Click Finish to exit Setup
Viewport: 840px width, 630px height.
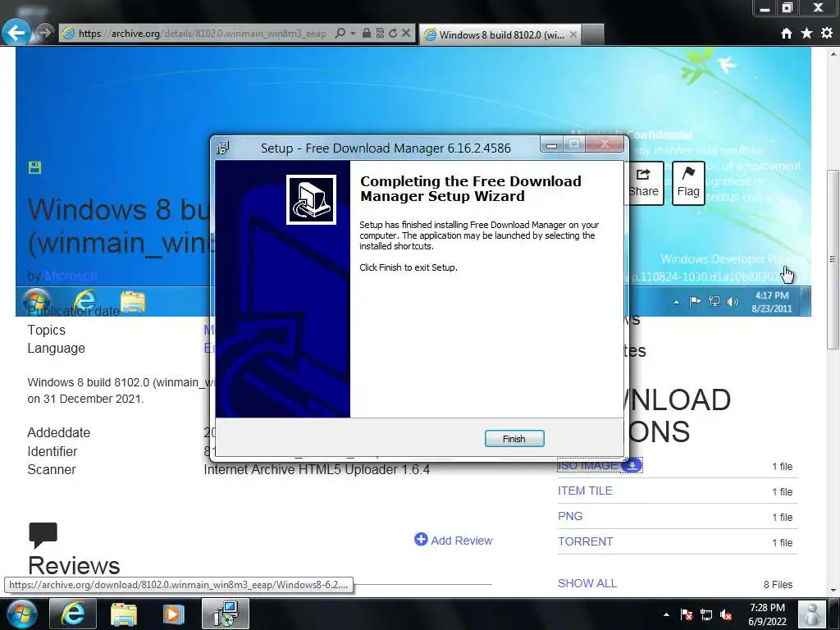514,438
